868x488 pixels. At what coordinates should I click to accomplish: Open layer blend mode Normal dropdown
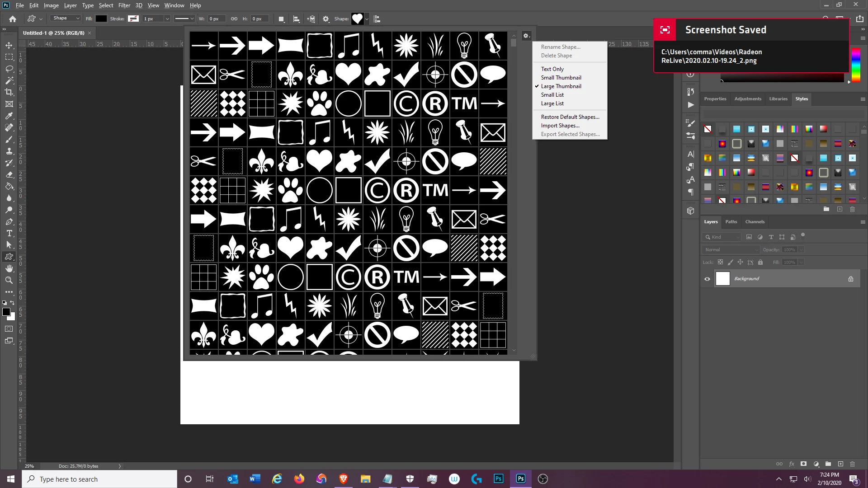[731, 250]
